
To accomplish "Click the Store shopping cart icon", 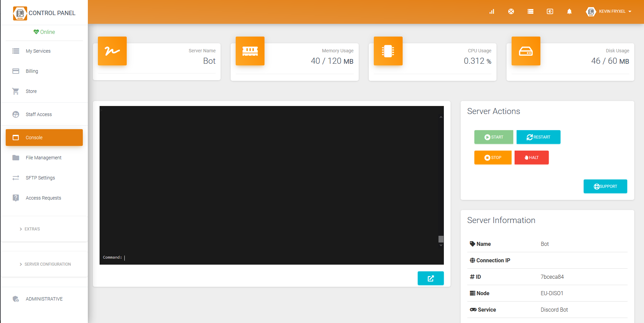I will tap(16, 91).
